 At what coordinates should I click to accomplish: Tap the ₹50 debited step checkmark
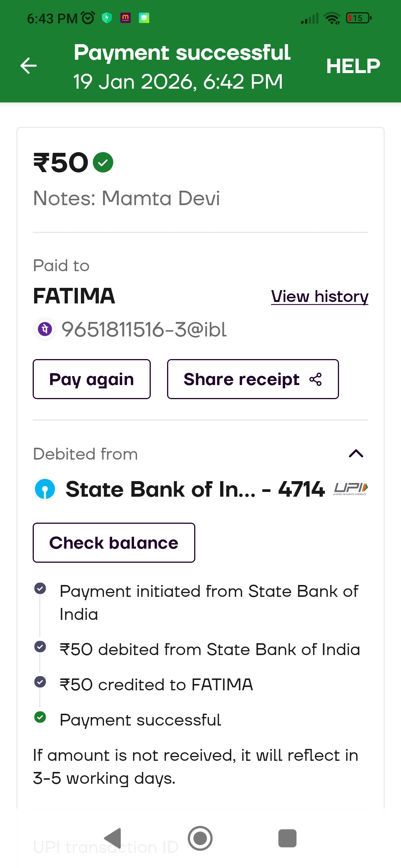pos(40,647)
